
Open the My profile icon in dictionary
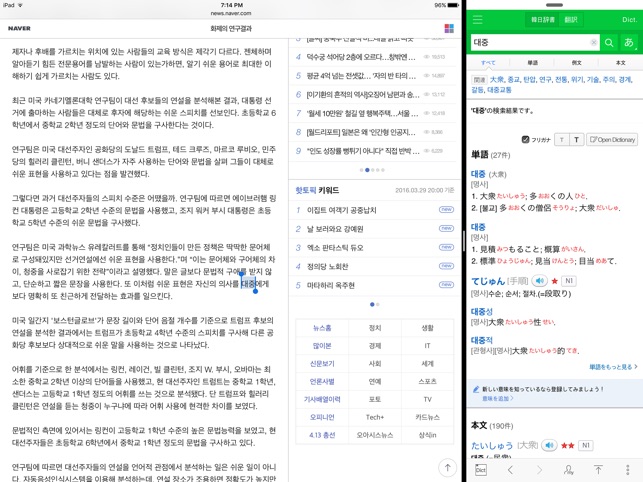[569, 470]
